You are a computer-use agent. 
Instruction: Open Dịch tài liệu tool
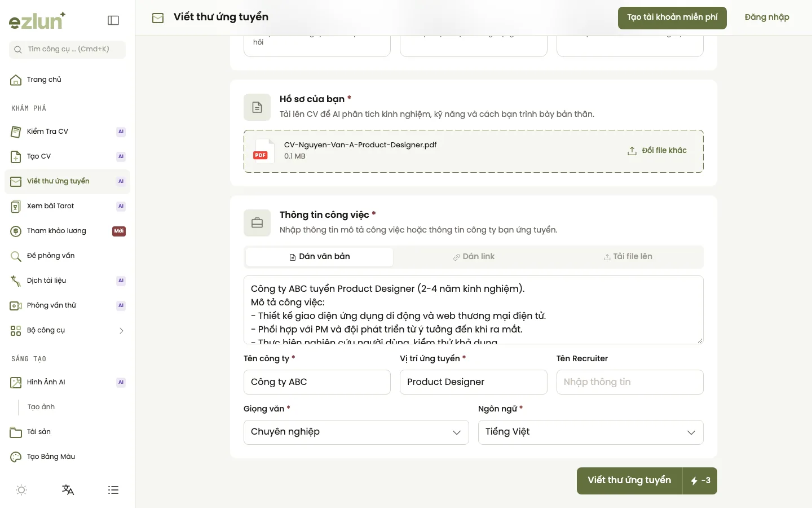coord(67,281)
